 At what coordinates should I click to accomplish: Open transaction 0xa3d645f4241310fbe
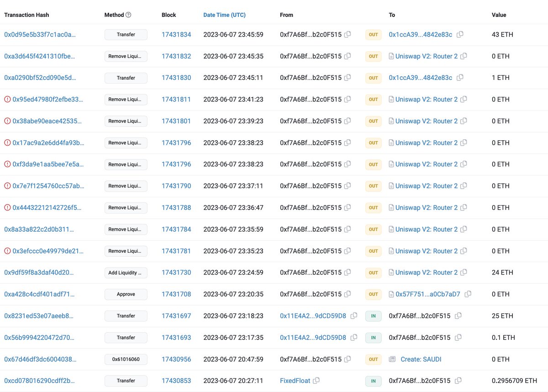pos(40,56)
